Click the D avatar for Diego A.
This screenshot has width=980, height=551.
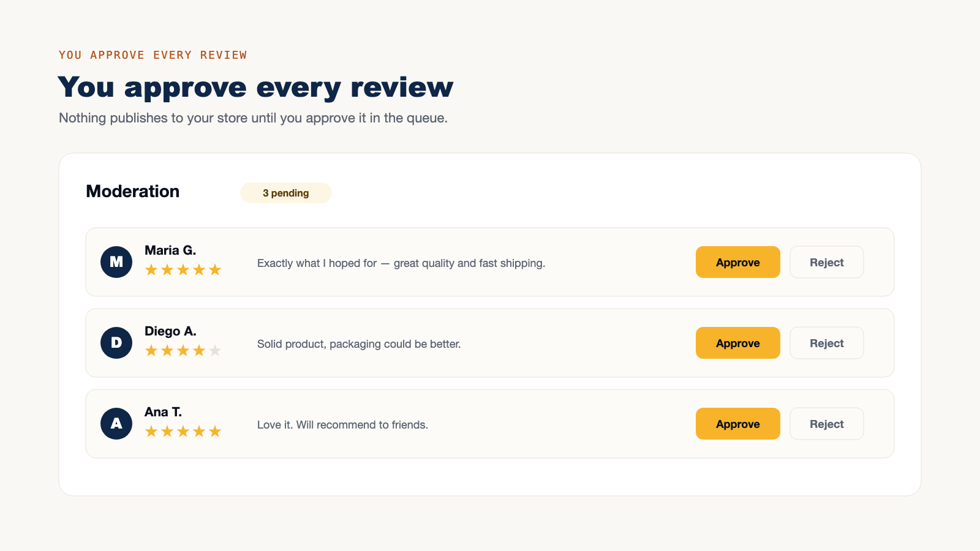pos(116,343)
